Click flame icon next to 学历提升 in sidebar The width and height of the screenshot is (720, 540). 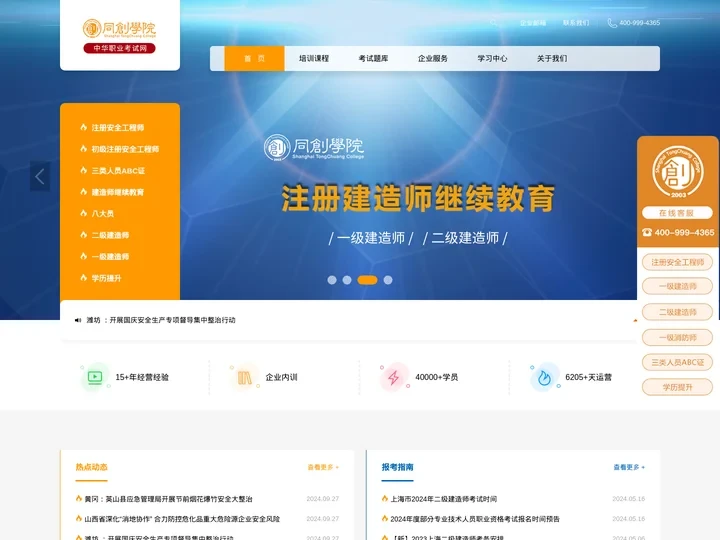[x=84, y=278]
